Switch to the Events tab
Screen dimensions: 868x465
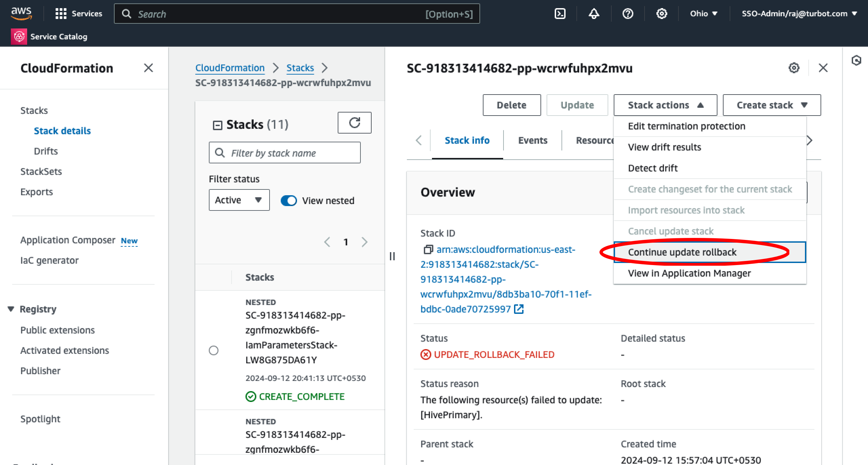pyautogui.click(x=532, y=140)
